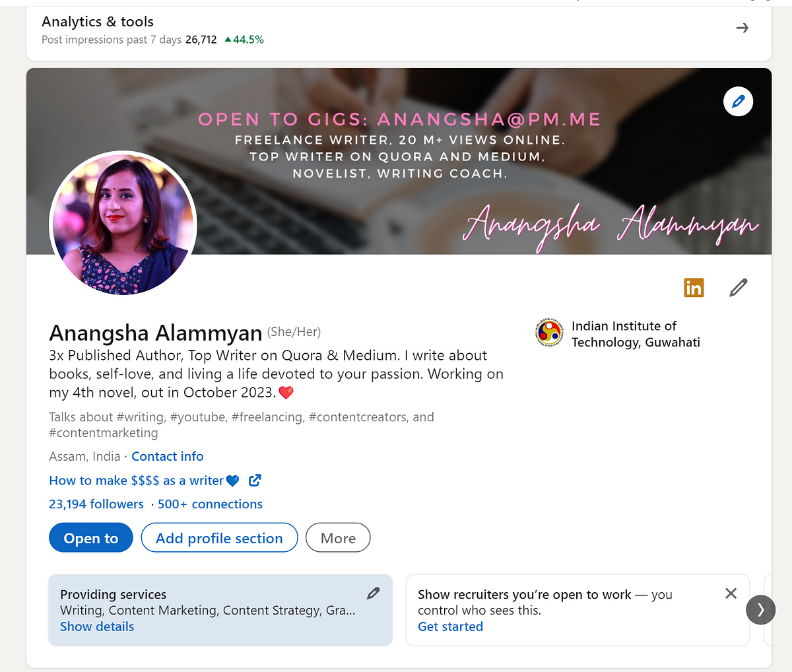792x672 pixels.
Task: Click the pencil icon on the banner image
Action: point(738,101)
